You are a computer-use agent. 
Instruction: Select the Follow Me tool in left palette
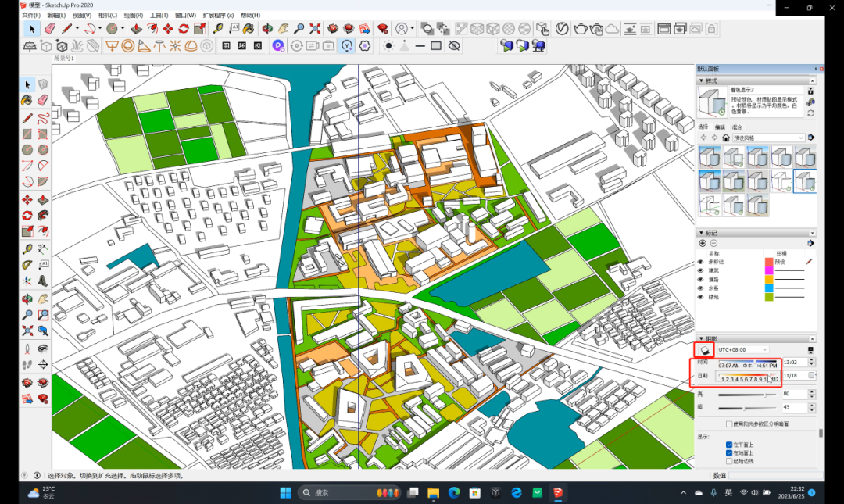coord(43,216)
